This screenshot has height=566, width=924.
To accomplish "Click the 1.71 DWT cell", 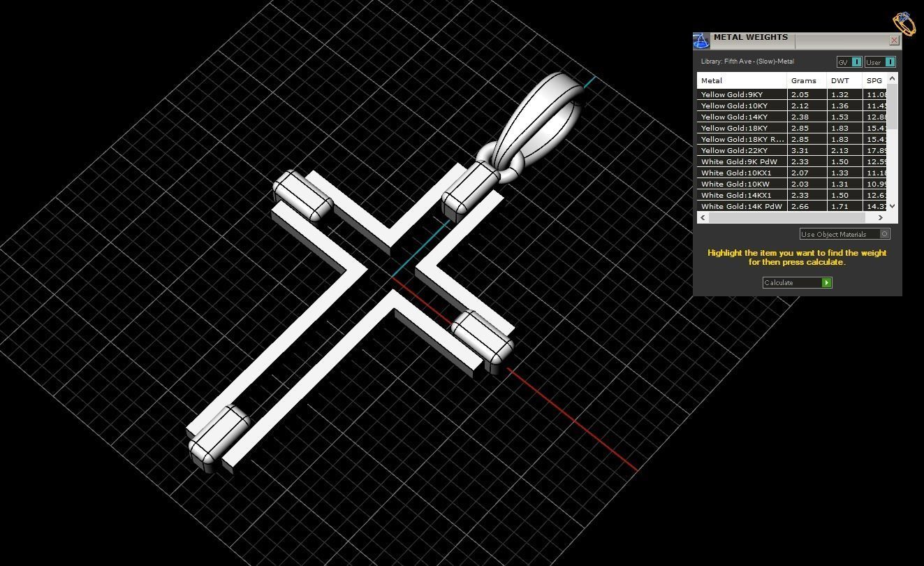I will tap(844, 206).
